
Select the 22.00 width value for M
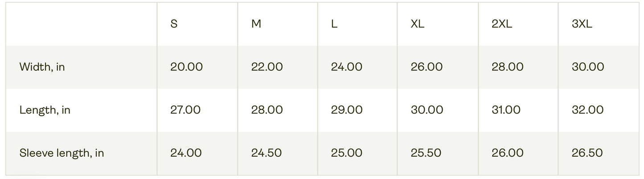267,67
